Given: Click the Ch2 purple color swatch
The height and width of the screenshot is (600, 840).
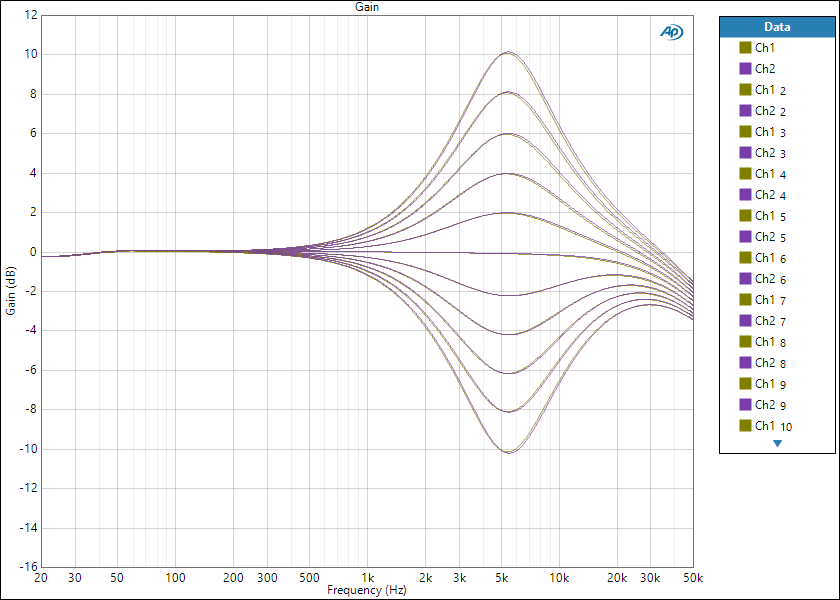Looking at the screenshot, I should pos(745,69).
